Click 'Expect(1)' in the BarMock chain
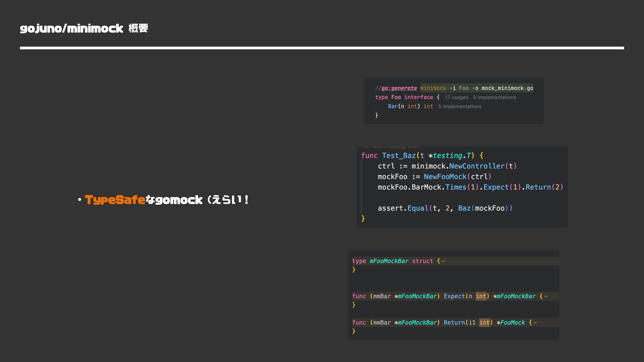Image resolution: width=644 pixels, height=362 pixels. (502, 187)
